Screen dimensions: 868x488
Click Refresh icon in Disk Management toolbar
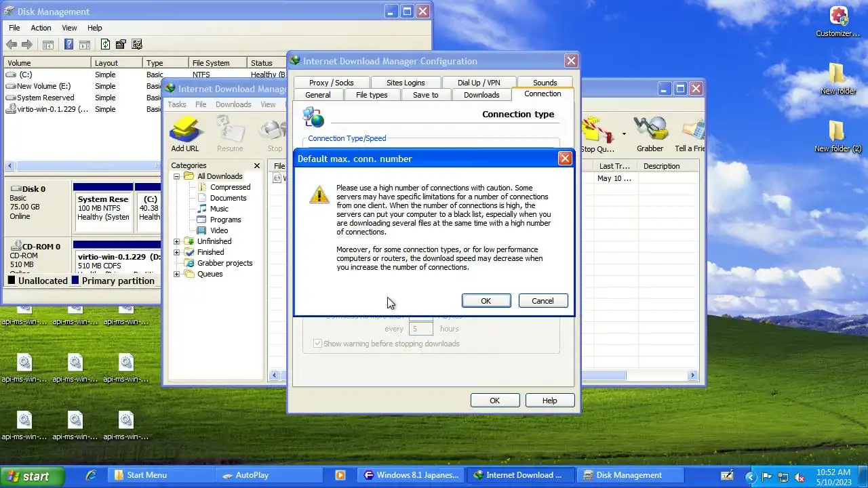coord(105,45)
